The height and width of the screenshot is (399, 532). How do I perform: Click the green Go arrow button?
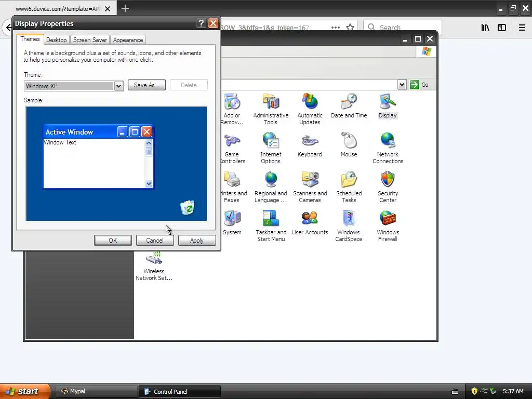click(x=414, y=85)
